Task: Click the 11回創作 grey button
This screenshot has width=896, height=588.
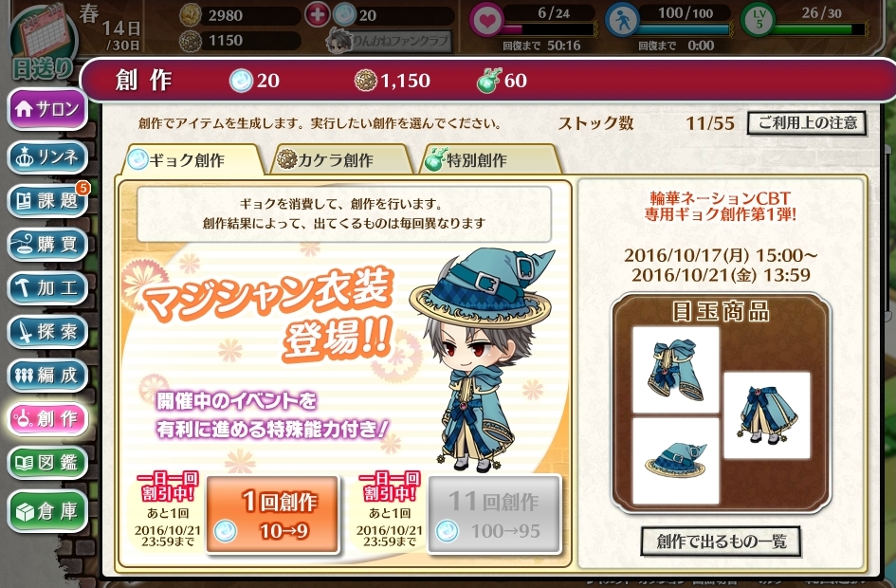Action: (x=494, y=515)
